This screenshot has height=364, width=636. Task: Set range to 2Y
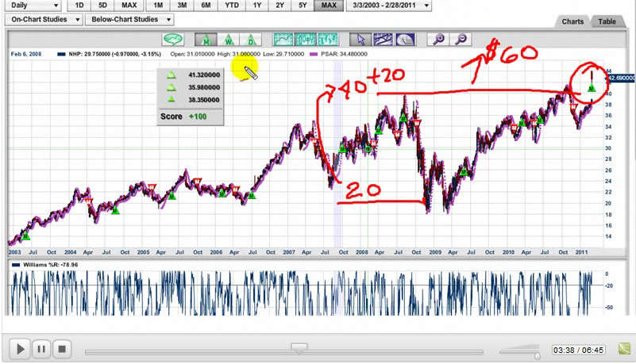coord(279,6)
